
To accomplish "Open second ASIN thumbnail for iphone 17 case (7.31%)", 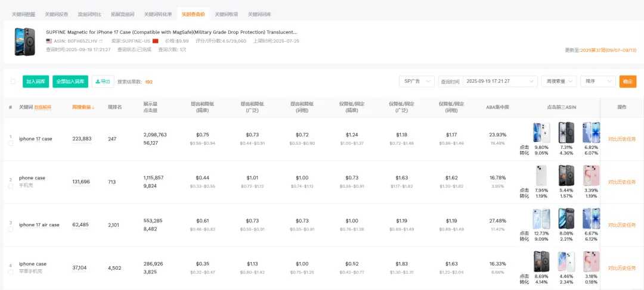I will point(566,132).
